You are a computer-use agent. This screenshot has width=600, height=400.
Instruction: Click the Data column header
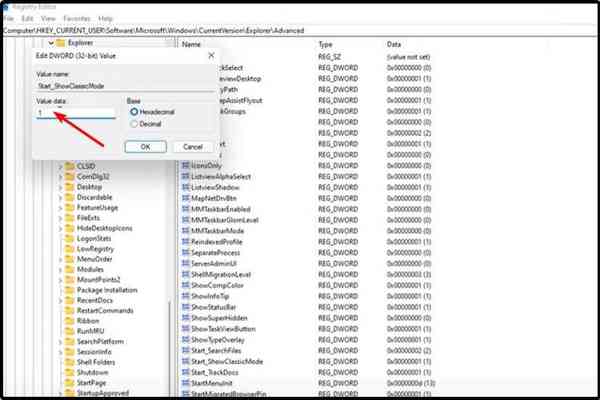click(x=394, y=45)
